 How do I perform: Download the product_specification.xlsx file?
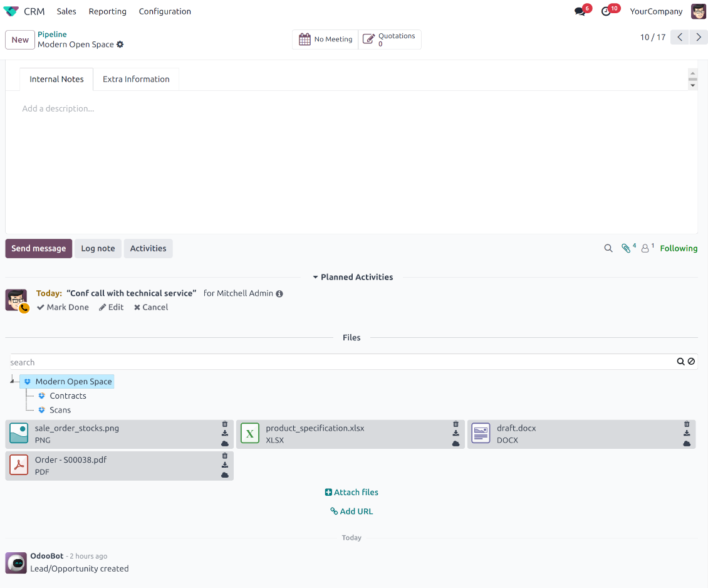(x=456, y=433)
